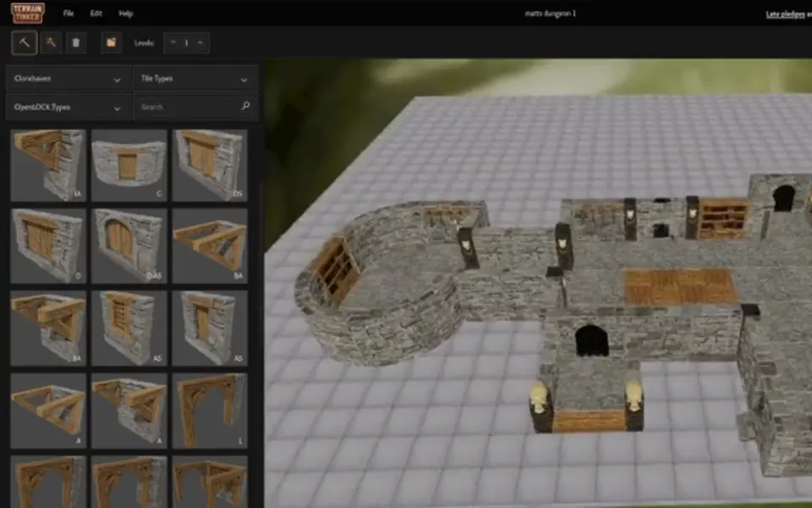
Task: Select the pickaxe build tool
Action: (x=25, y=42)
